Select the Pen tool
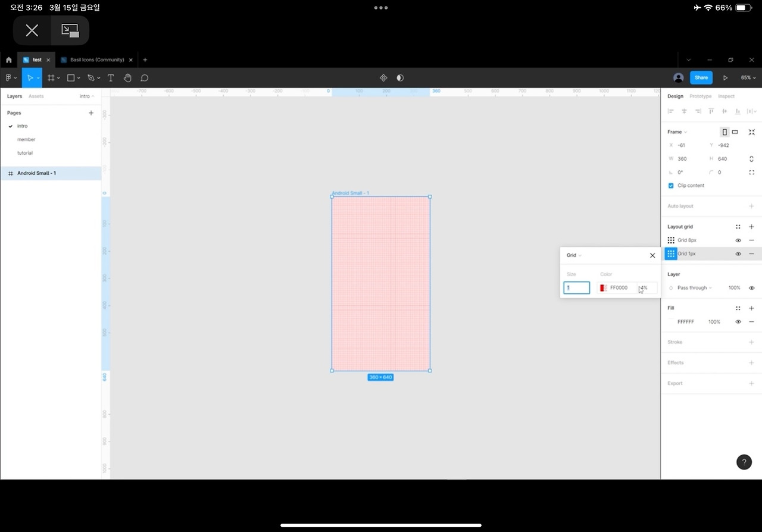The image size is (762, 532). (90, 78)
